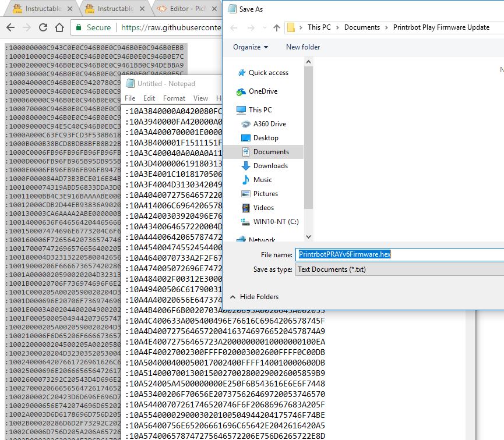This screenshot has width=504, height=440.
Task: Click Hide Folders toggle
Action: click(254, 297)
